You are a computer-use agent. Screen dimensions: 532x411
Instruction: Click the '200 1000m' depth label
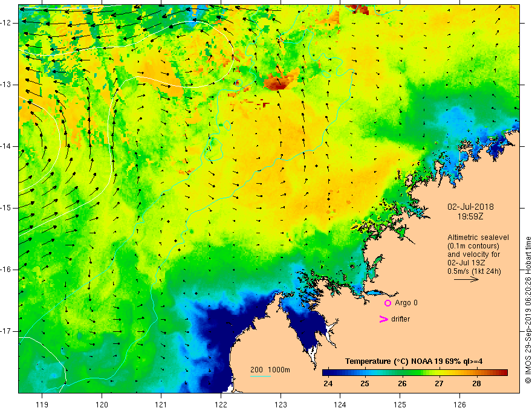click(270, 370)
